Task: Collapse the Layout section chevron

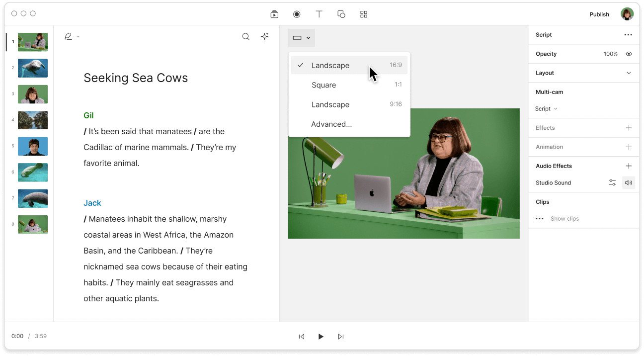Action: point(628,73)
